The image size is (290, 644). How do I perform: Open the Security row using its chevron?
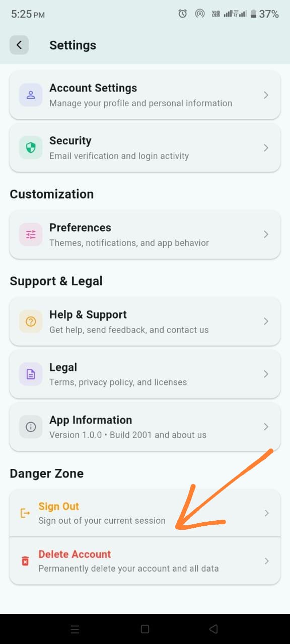pos(266,147)
